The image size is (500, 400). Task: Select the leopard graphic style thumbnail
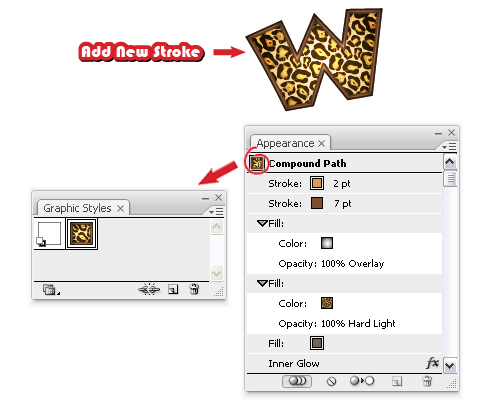(82, 234)
